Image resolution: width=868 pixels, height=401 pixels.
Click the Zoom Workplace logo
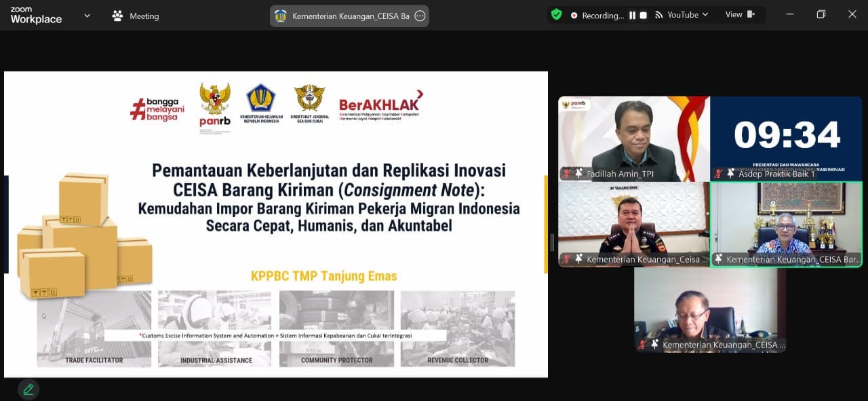tap(36, 16)
